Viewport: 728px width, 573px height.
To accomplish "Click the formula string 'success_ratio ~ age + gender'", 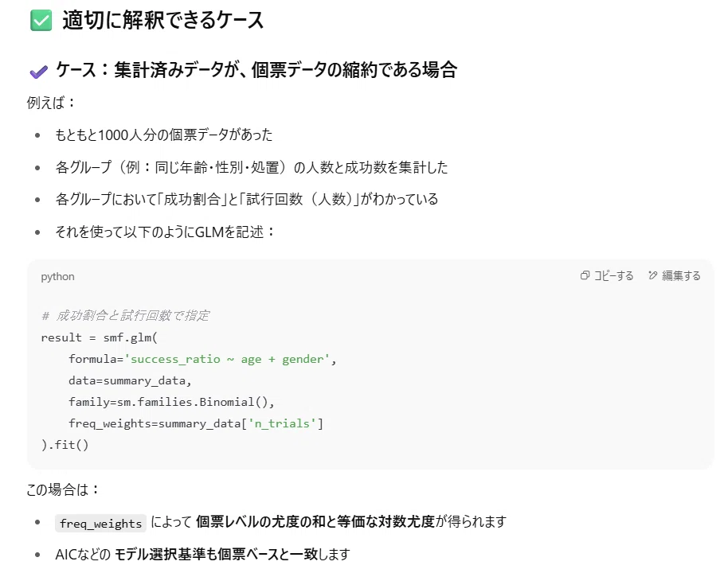I will pos(227,359).
